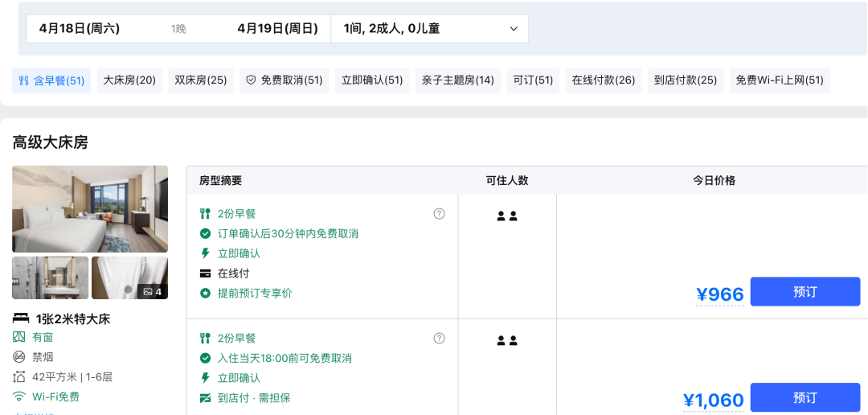Screen dimensions: 868x415
Task: Click icon next to 到店付 · 需担保
Action: 206,398
